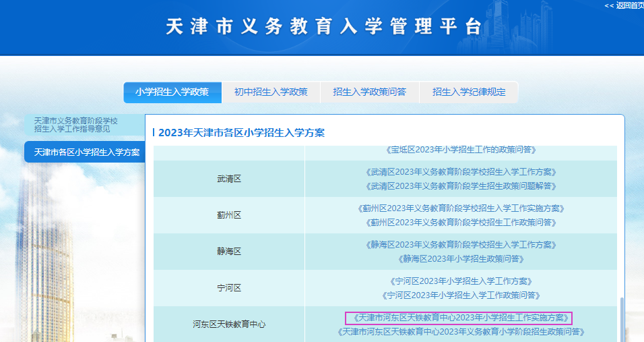
Task: Open 宝坻区2023年小学招生工作的政策问答
Action: click(x=461, y=150)
